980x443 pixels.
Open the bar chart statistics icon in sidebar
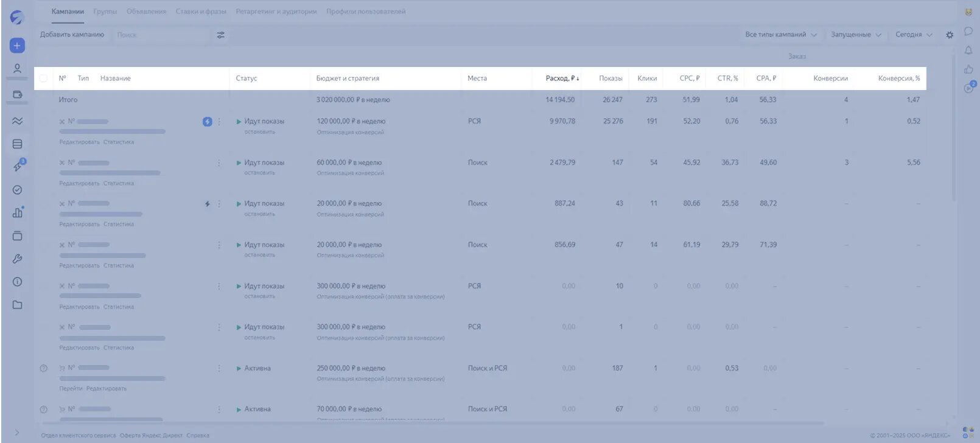[18, 212]
